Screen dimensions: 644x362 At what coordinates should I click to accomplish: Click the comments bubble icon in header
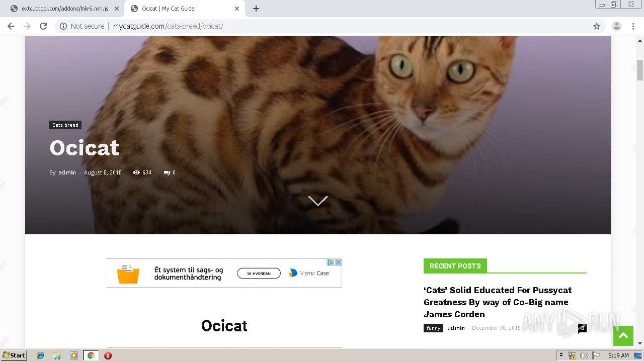coord(167,172)
